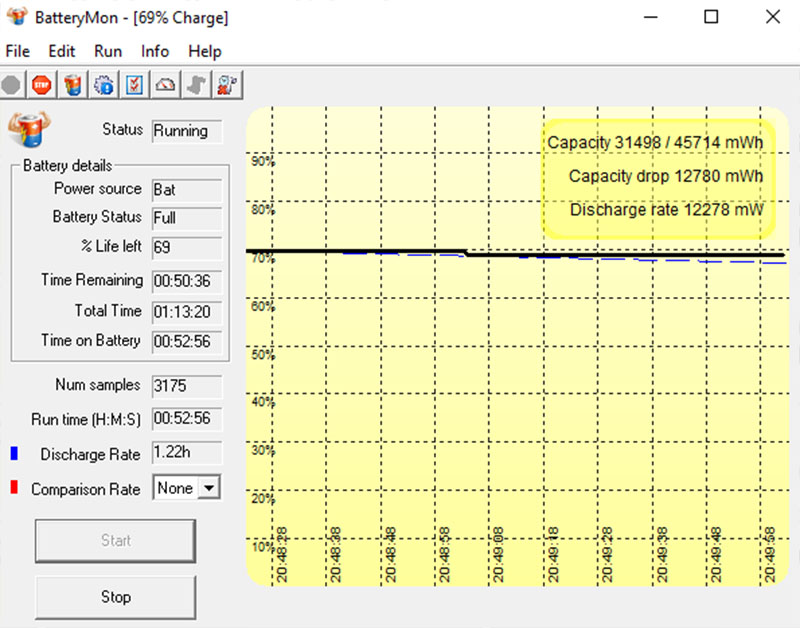This screenshot has width=800, height=628.
Task: Click the red STOP sign toolbar icon
Action: coord(41,85)
